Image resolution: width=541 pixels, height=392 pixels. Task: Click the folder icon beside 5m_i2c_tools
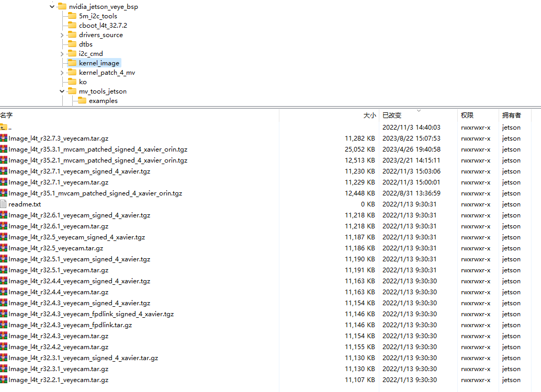72,16
